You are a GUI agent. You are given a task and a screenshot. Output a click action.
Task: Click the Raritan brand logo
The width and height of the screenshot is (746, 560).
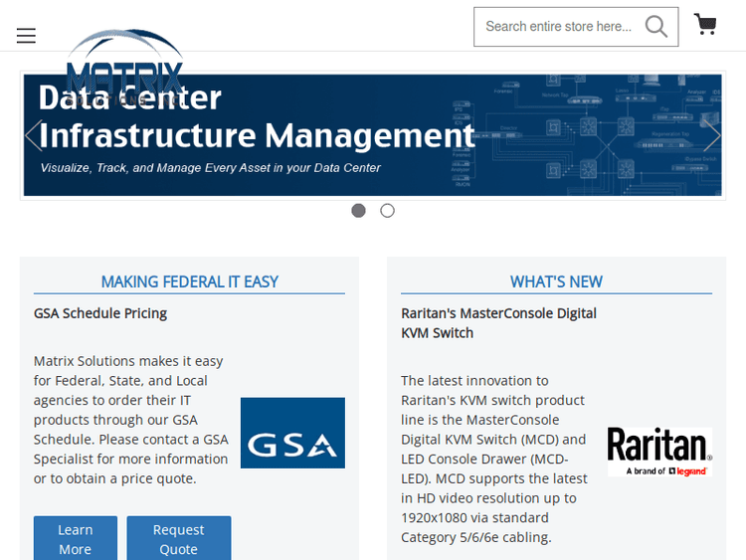pos(659,452)
